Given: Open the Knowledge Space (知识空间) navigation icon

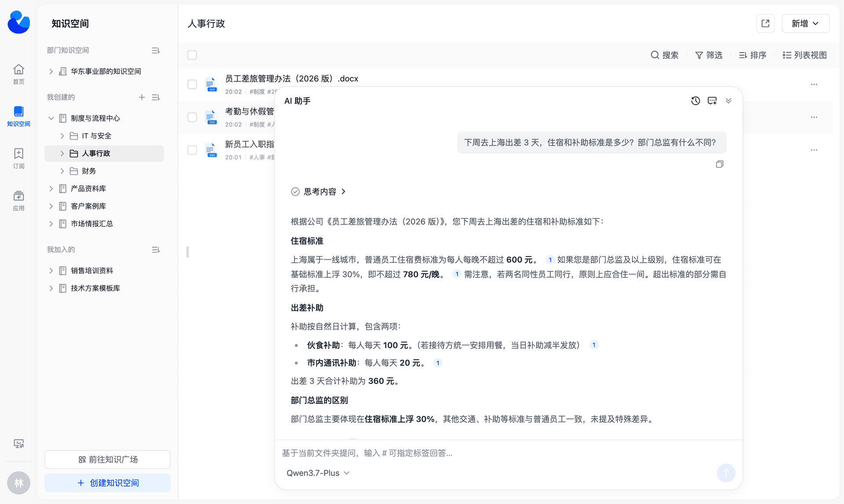Looking at the screenshot, I should coord(18,116).
